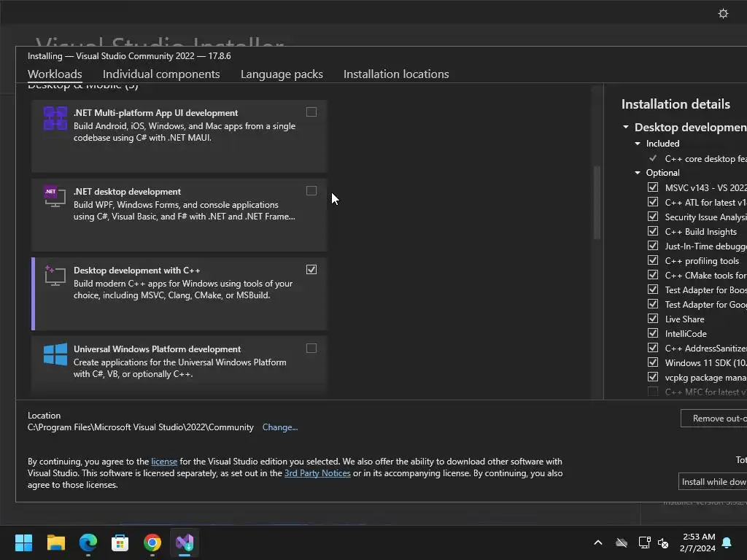The height and width of the screenshot is (560, 747).
Task: Uncheck the IntelliCode component
Action: click(x=653, y=333)
